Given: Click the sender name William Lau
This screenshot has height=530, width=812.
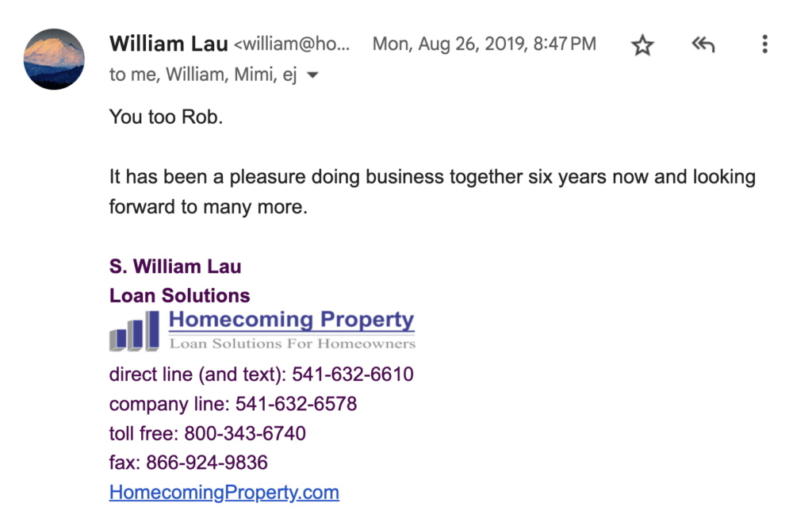Looking at the screenshot, I should (168, 44).
